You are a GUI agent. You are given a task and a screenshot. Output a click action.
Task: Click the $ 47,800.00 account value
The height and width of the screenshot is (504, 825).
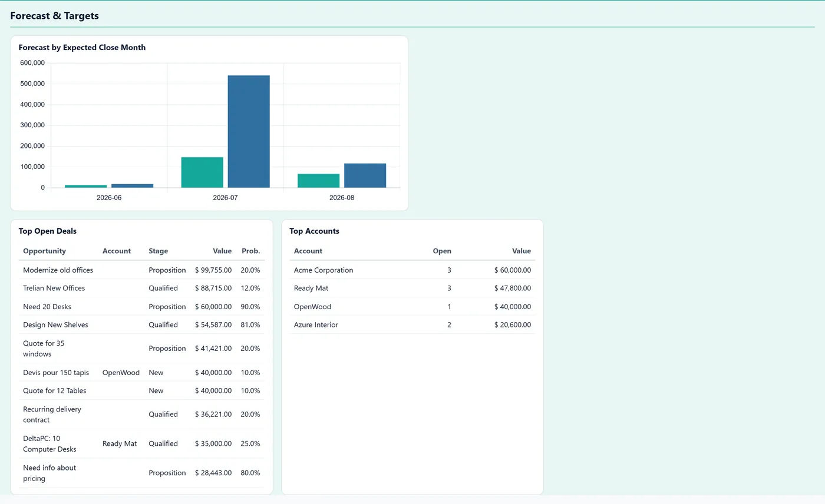tap(513, 289)
